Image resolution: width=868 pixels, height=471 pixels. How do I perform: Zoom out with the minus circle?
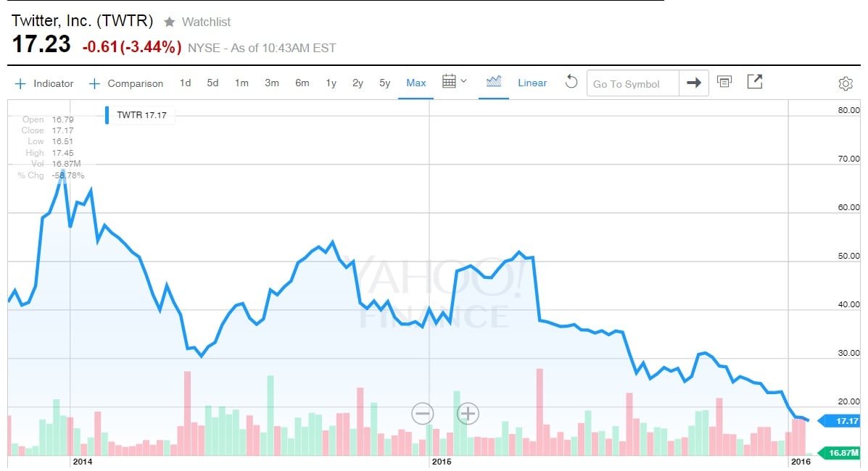point(422,414)
